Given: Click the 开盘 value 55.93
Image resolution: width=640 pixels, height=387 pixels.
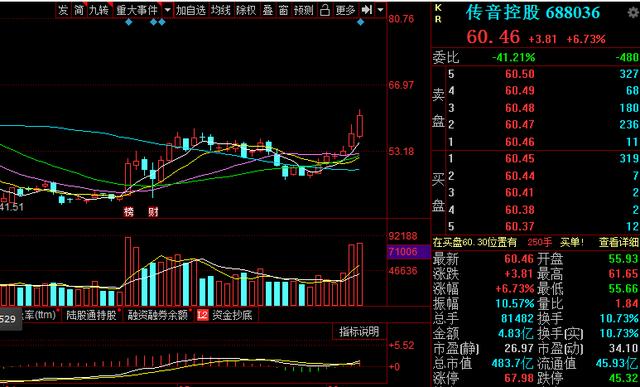Looking at the screenshot, I should click(x=623, y=258).
